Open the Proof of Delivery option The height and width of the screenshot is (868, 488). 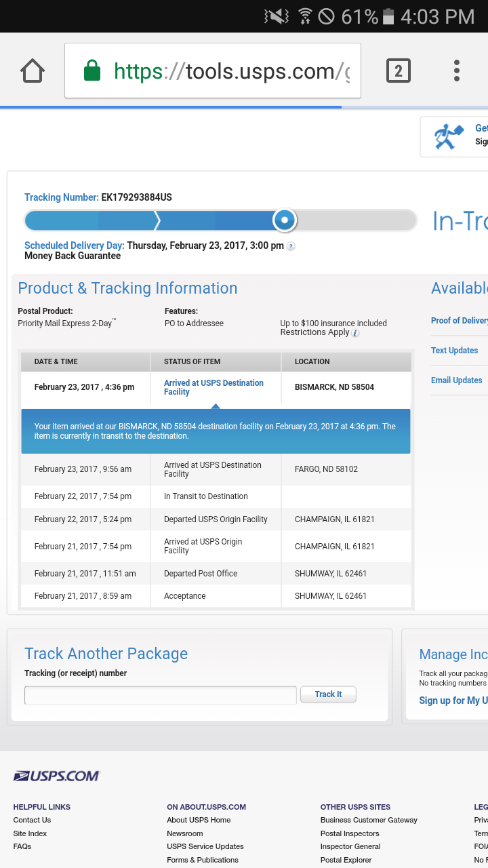(x=459, y=321)
